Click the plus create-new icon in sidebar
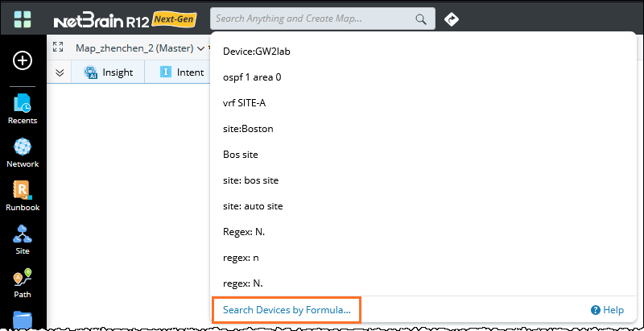The height and width of the screenshot is (331, 644). (x=23, y=60)
